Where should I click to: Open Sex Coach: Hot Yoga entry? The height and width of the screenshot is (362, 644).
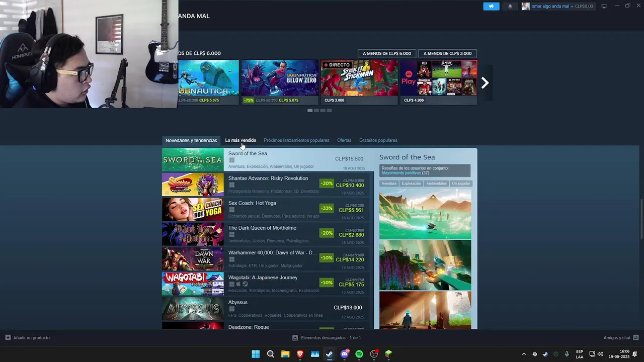pyautogui.click(x=265, y=209)
